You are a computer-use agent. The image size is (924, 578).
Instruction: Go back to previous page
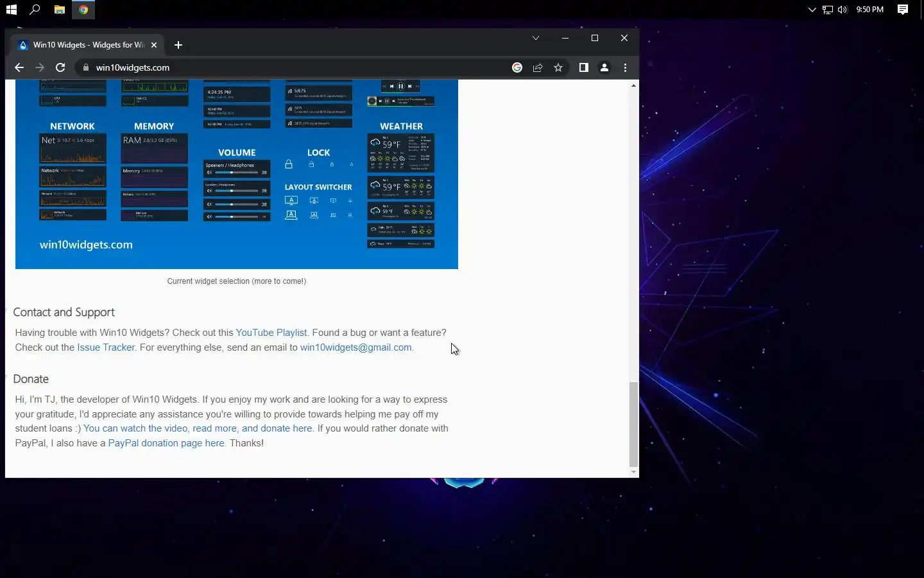[19, 67]
